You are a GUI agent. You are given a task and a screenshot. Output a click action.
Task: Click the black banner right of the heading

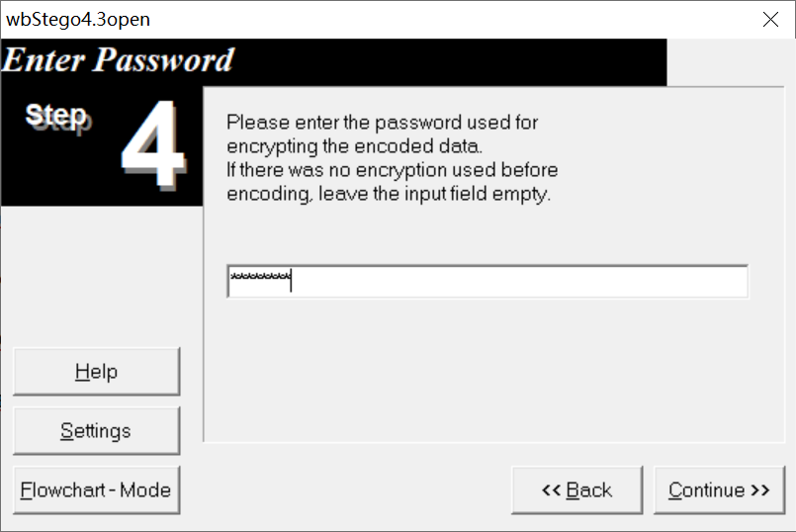click(451, 62)
